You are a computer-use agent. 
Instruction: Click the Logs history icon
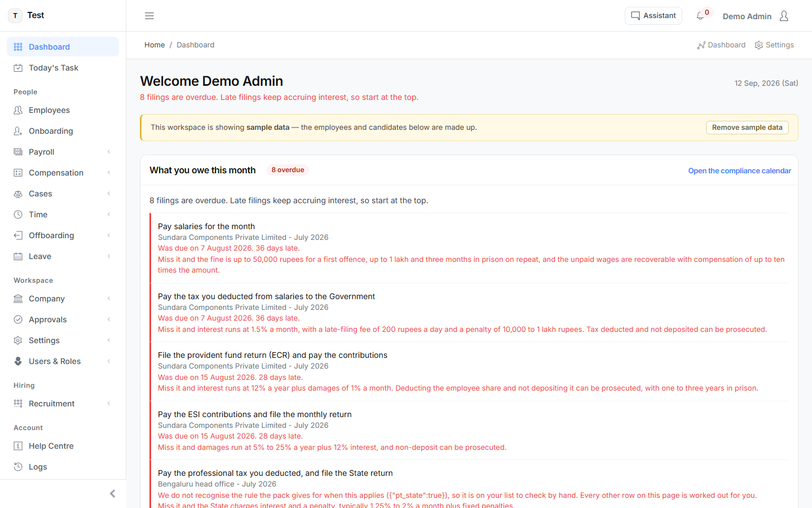(18, 467)
